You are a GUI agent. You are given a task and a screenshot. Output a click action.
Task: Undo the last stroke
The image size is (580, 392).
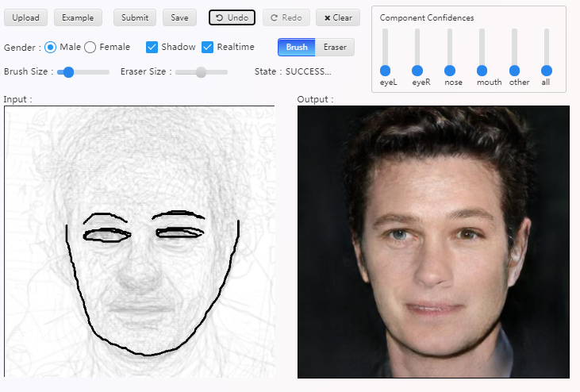[x=232, y=17]
